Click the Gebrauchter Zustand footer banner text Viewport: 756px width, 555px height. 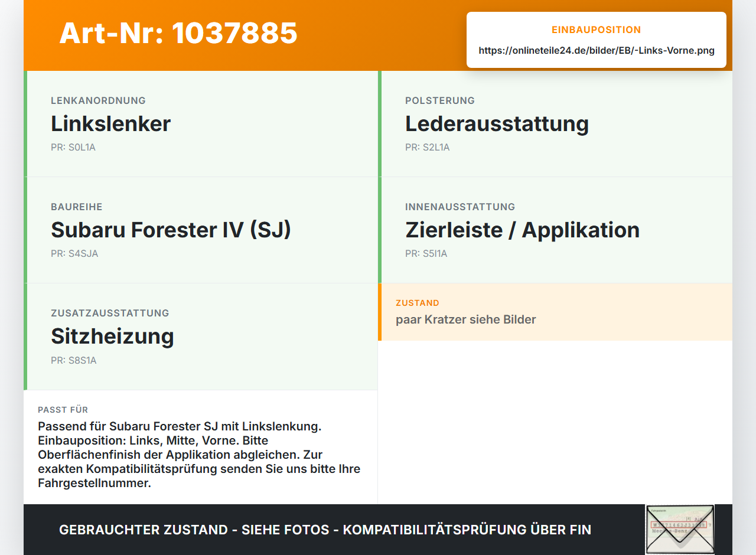pos(325,530)
